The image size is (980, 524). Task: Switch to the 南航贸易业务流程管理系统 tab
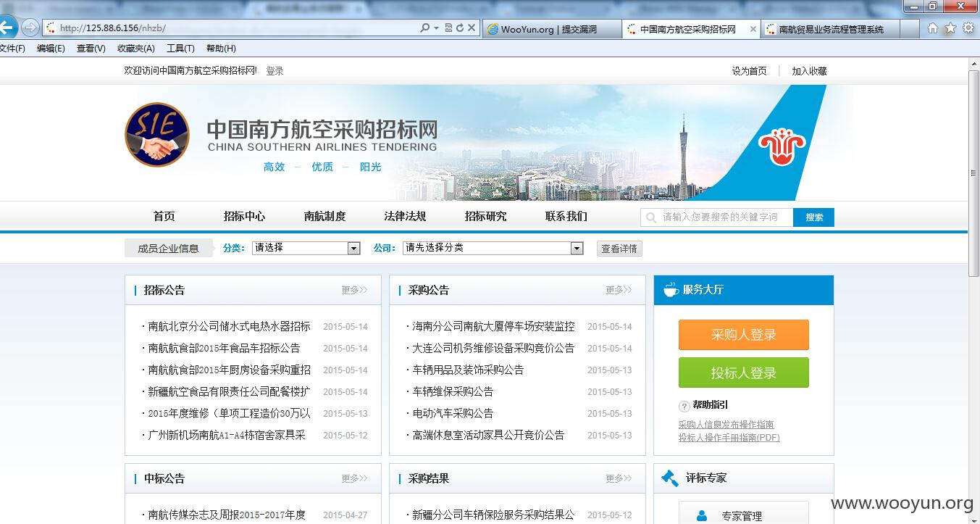[x=830, y=29]
